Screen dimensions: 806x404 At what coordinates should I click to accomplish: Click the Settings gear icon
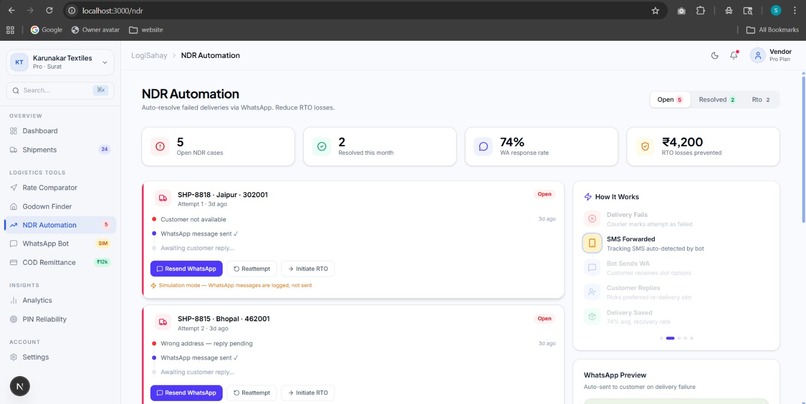tap(13, 357)
